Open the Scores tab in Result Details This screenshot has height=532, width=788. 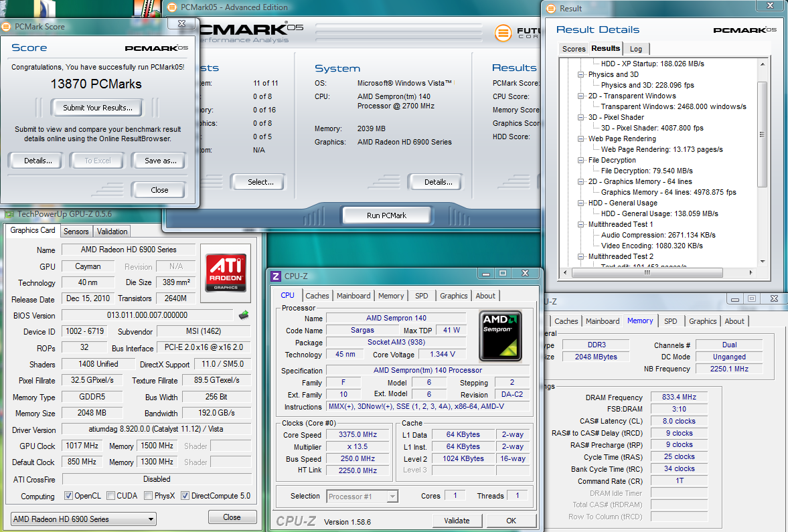pyautogui.click(x=574, y=49)
